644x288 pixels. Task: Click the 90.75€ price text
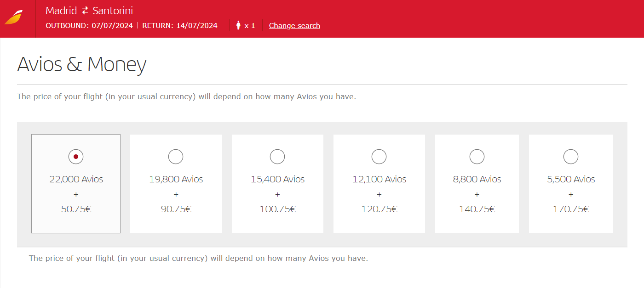pos(176,209)
